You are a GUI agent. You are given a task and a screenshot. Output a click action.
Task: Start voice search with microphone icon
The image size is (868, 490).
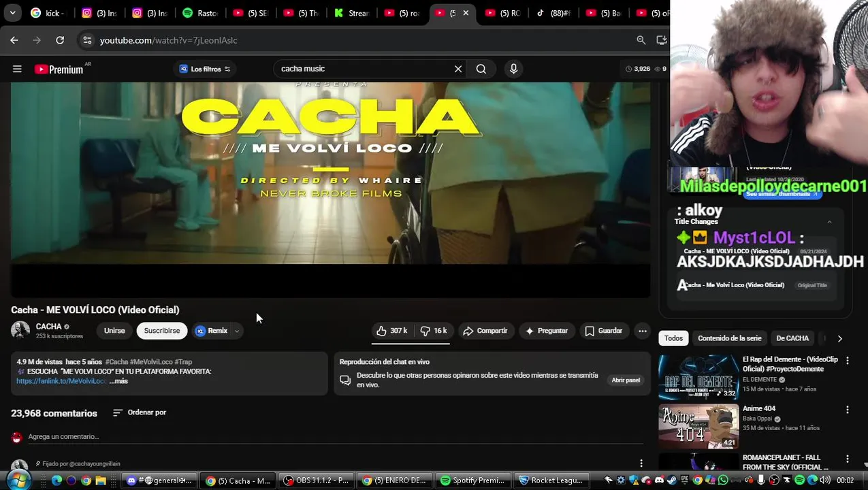click(x=514, y=69)
